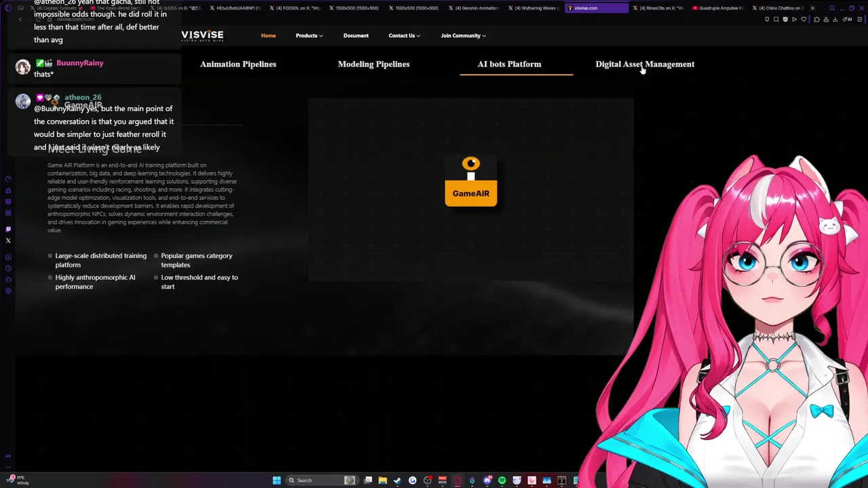
Task: Go to Home in site navigation
Action: pos(269,35)
